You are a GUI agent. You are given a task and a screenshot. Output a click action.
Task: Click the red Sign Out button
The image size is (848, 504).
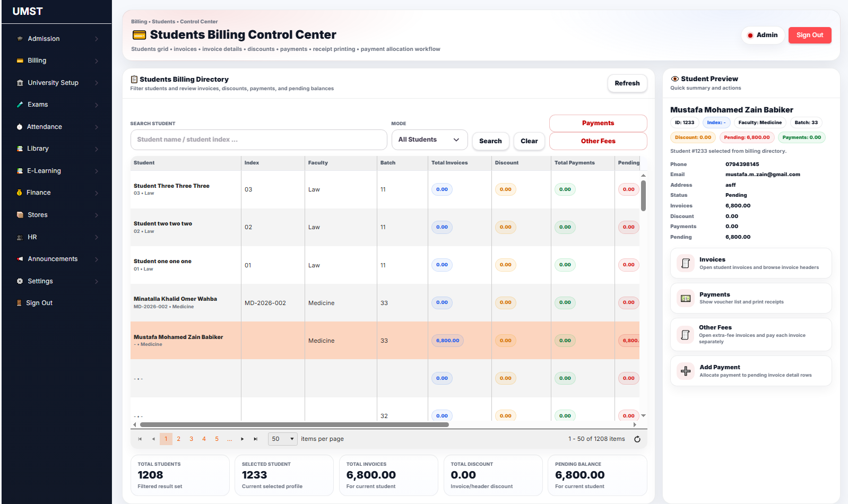click(x=810, y=35)
